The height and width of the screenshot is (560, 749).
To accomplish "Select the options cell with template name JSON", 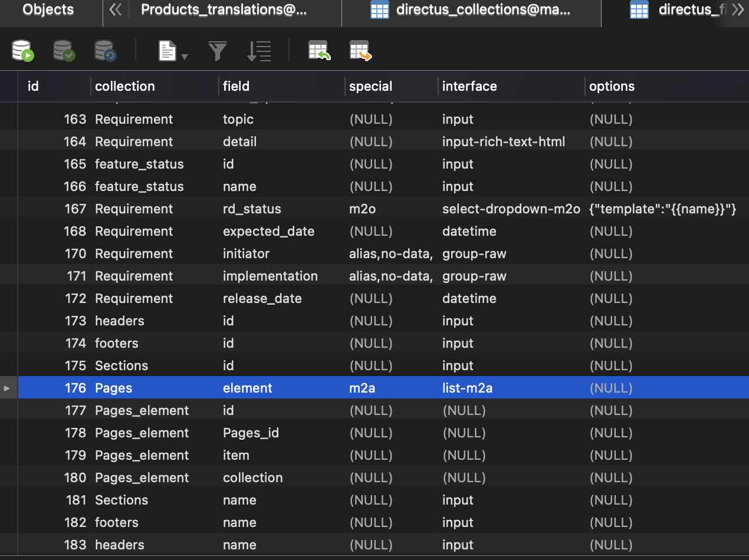I will tap(662, 209).
